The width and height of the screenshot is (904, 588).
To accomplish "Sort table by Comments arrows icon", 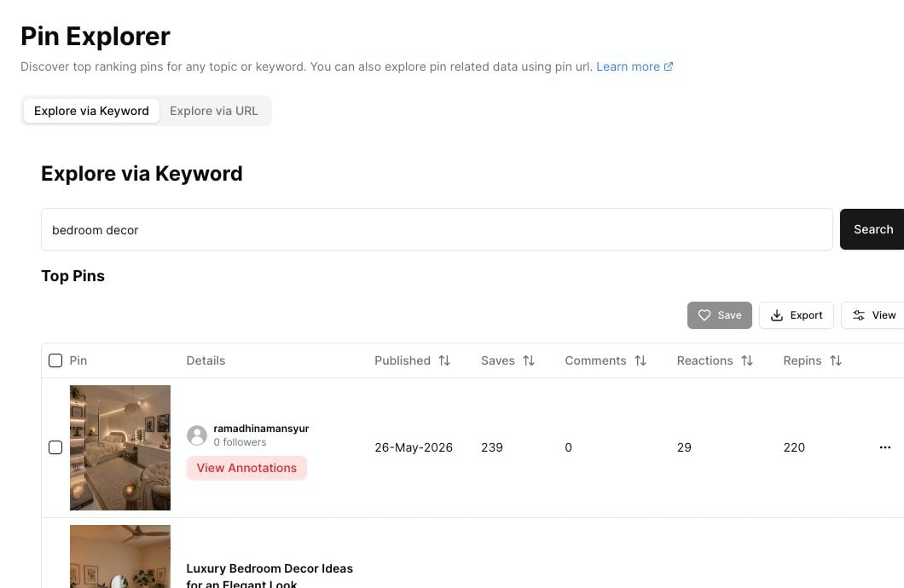I will [640, 360].
